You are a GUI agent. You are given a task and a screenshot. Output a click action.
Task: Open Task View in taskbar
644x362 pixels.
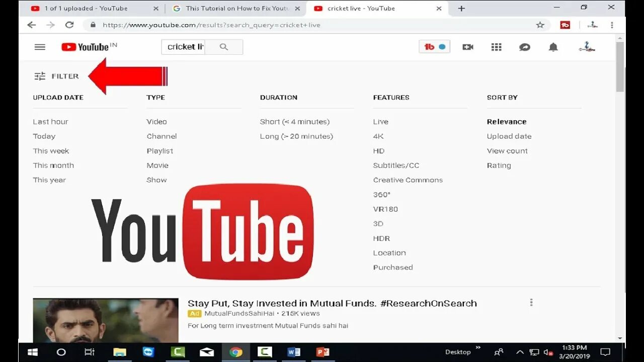[89, 352]
